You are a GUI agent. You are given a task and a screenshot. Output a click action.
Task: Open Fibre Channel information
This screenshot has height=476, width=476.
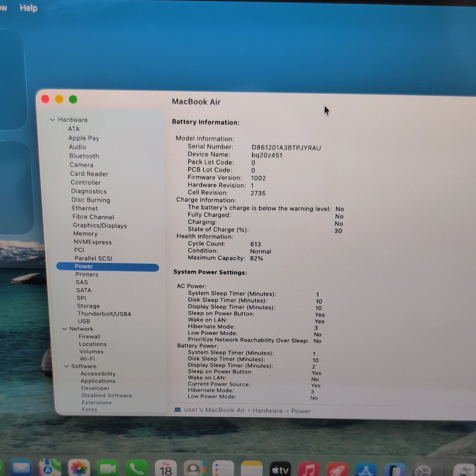click(x=93, y=217)
